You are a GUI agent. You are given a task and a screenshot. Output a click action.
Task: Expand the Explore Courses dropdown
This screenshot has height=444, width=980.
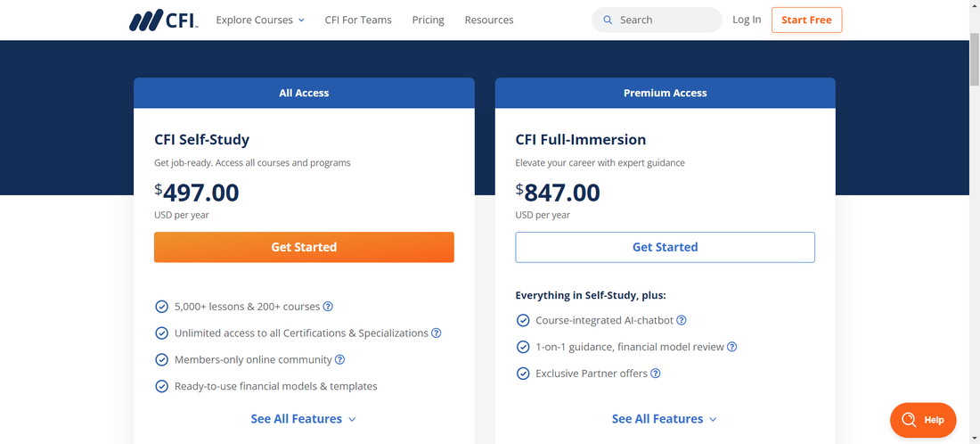pos(260,20)
